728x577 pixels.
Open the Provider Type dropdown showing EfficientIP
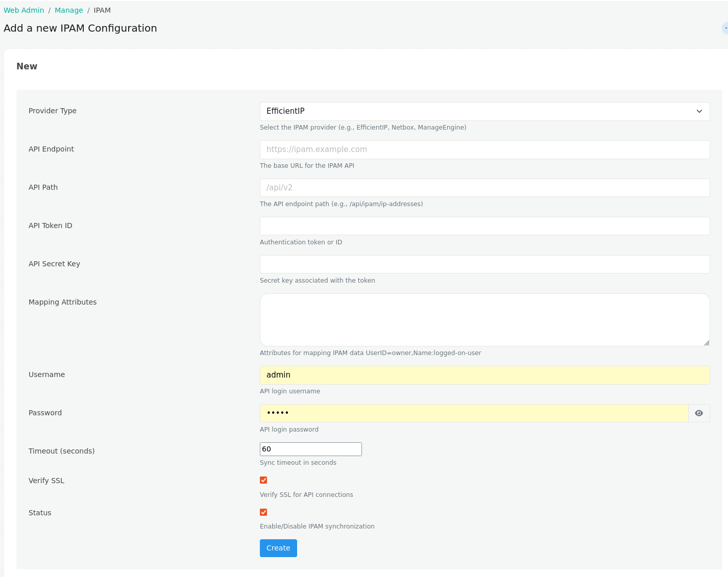tap(484, 111)
